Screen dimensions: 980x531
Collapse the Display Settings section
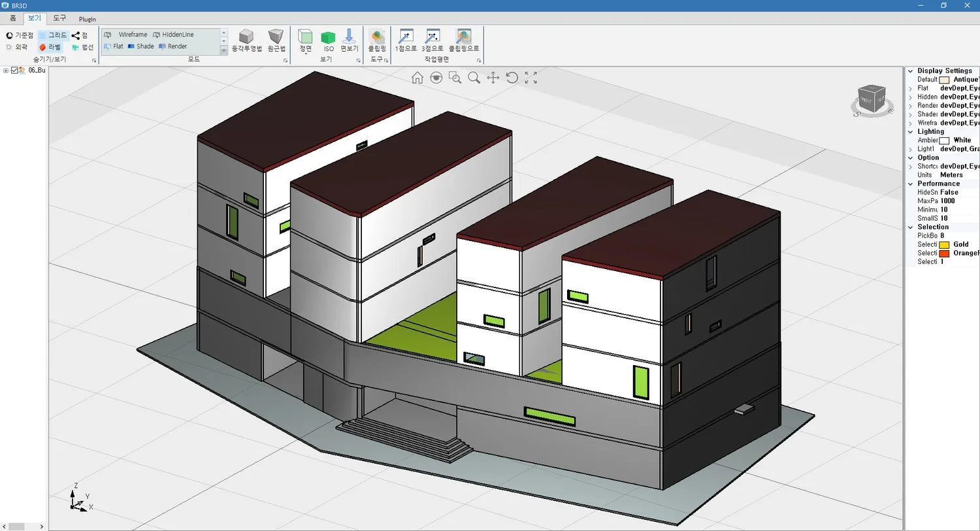(910, 71)
